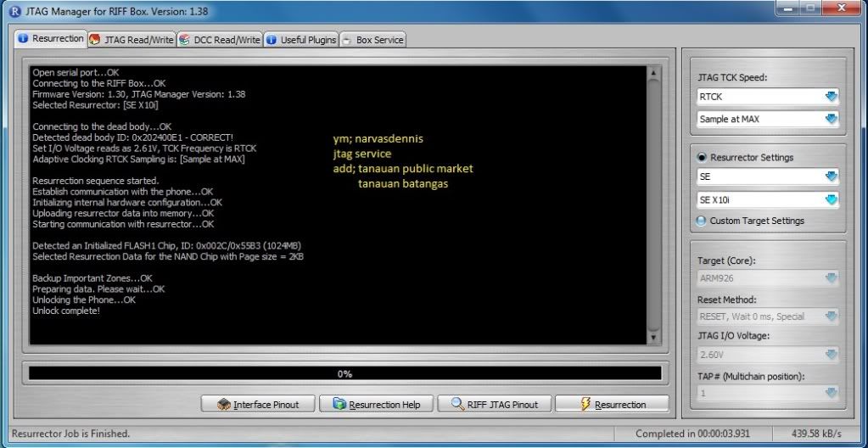Click the 0% progress bar
This screenshot has height=448, width=868.
pos(344,374)
